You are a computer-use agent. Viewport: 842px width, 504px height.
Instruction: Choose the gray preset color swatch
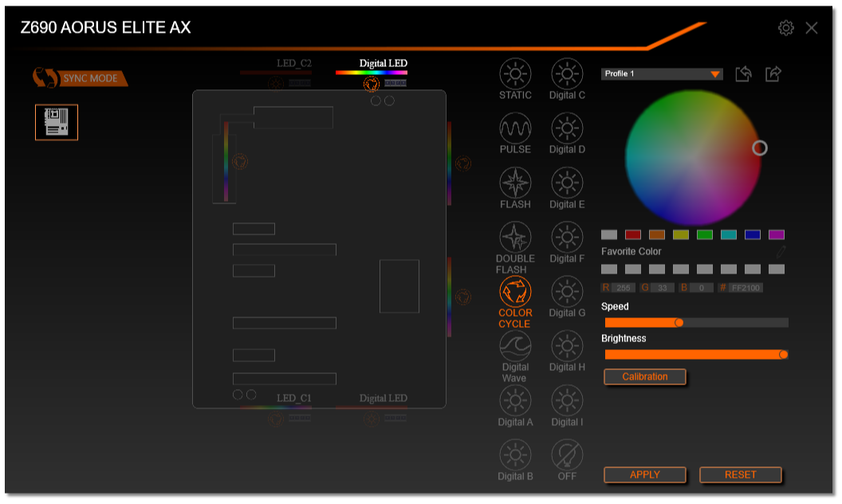coord(609,234)
